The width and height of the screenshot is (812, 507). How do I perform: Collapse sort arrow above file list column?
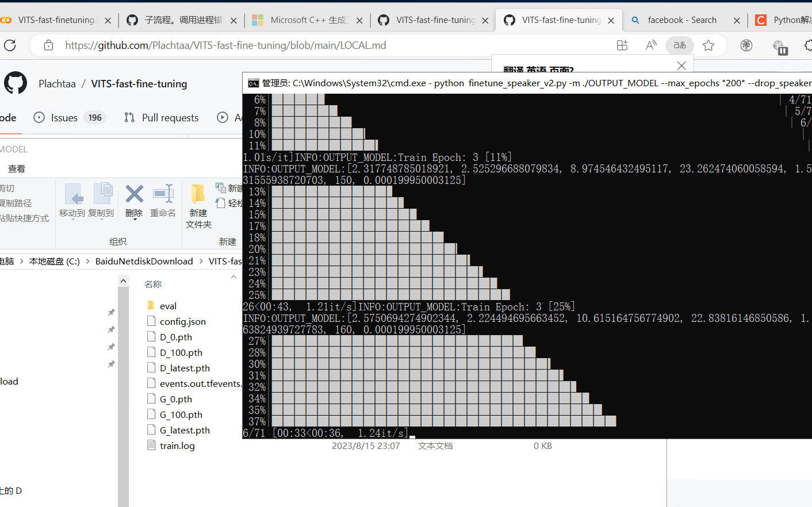point(233,276)
